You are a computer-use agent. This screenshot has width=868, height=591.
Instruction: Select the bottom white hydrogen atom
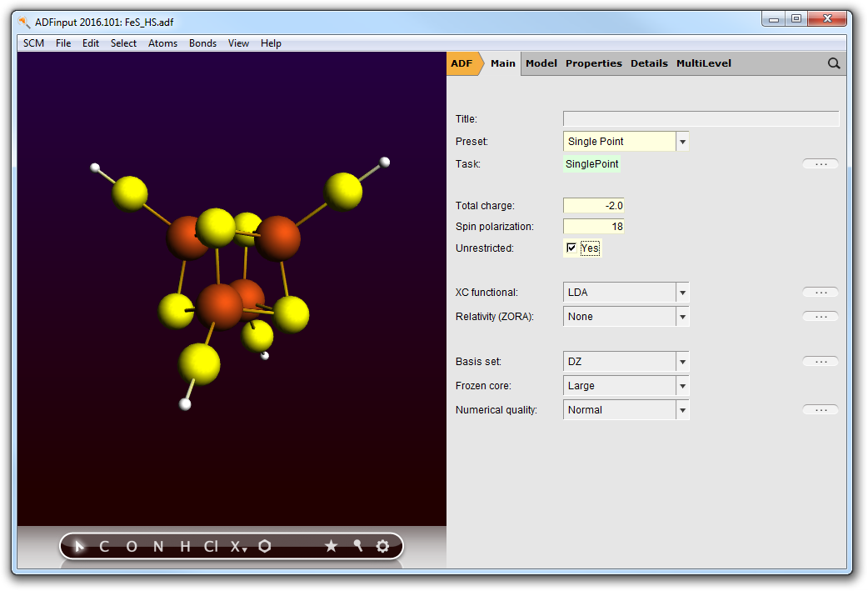pyautogui.click(x=186, y=404)
